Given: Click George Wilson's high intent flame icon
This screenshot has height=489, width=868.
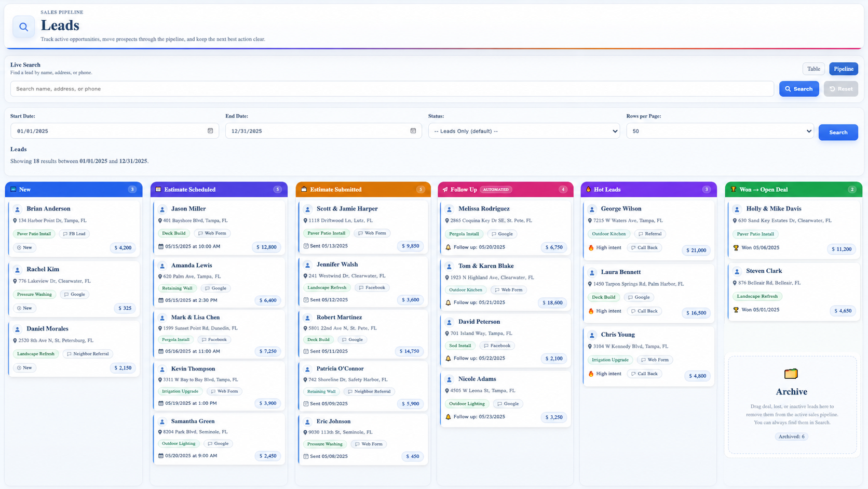Looking at the screenshot, I should 591,248.
